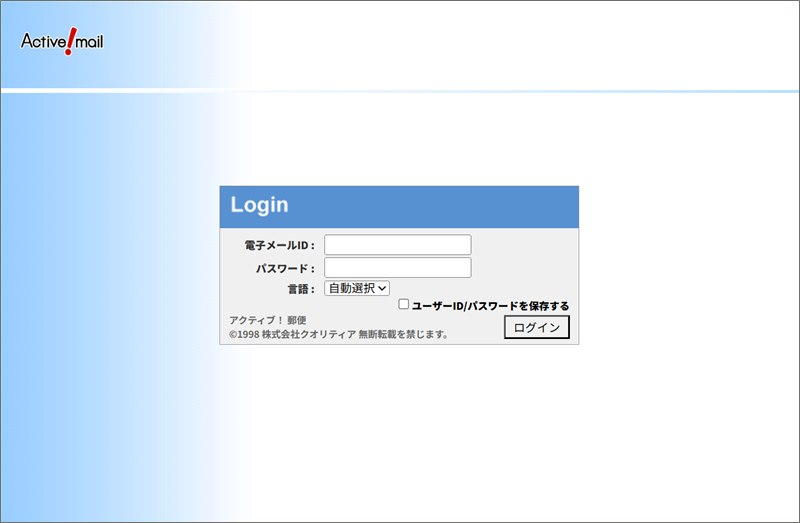This screenshot has height=523, width=800.
Task: Click the アクティブ！郵便 text
Action: (268, 320)
